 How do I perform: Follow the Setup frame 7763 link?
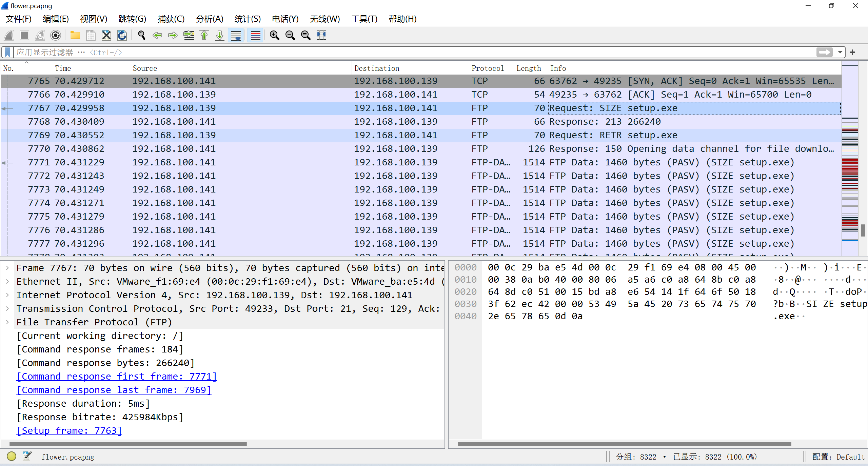[x=69, y=430]
